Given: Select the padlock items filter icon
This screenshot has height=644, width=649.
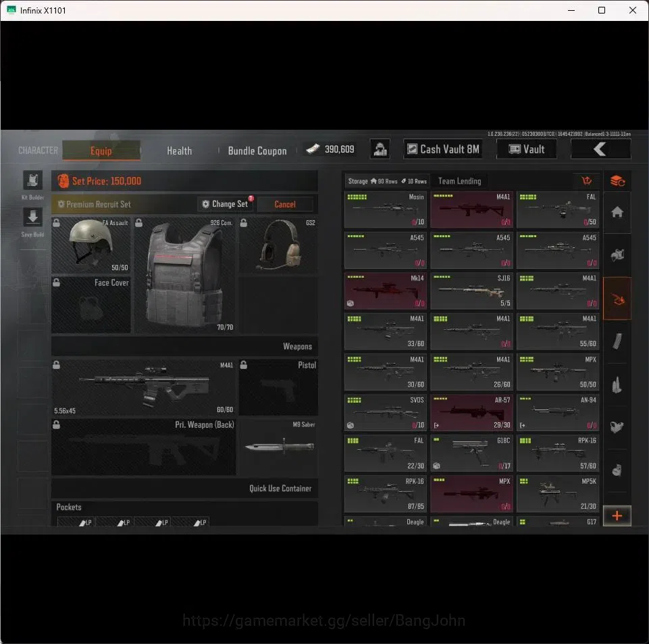Looking at the screenshot, I should point(617,470).
